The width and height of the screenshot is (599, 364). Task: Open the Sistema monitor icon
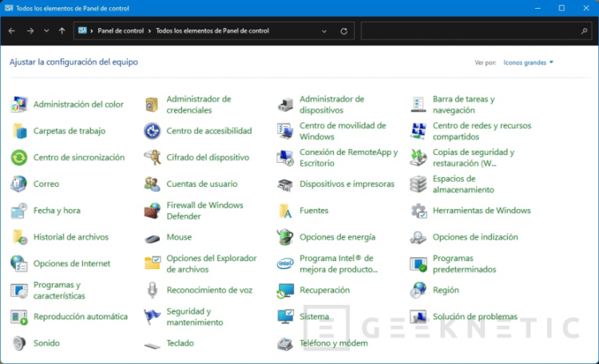[x=285, y=317]
